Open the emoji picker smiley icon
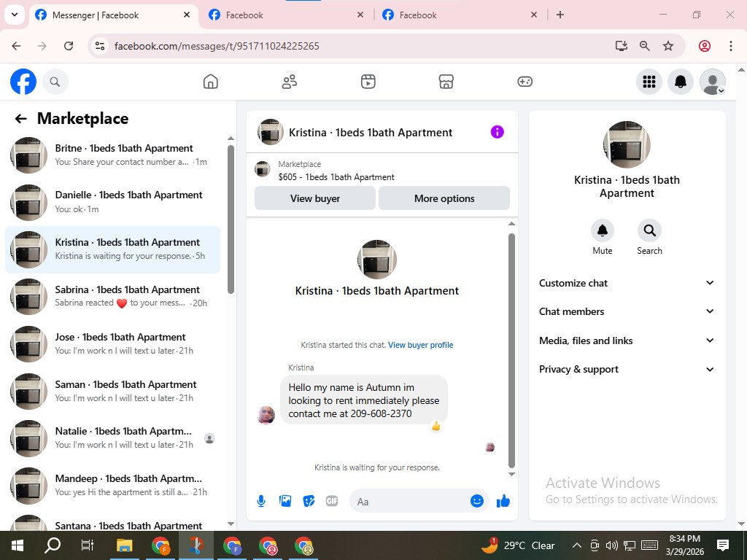 tap(477, 501)
